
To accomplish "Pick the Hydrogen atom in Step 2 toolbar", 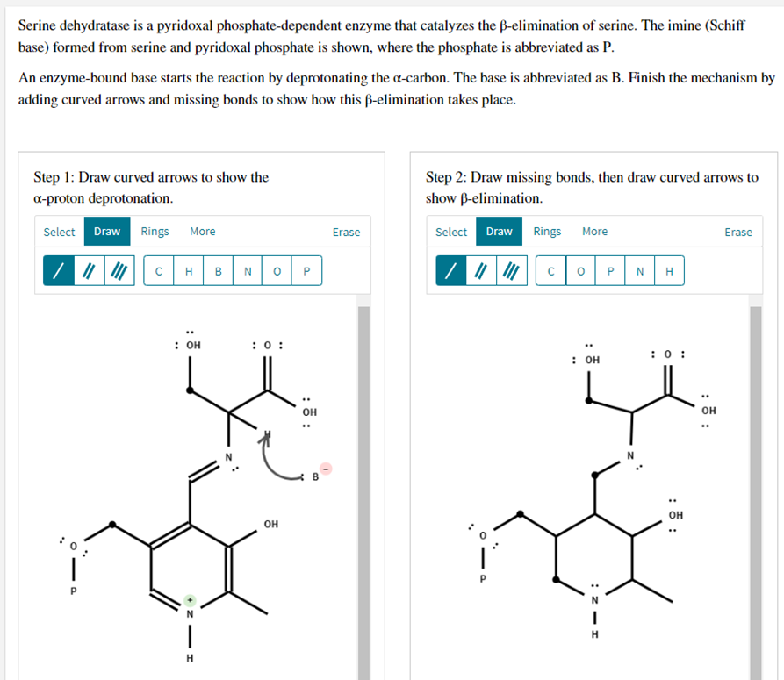I will (668, 270).
